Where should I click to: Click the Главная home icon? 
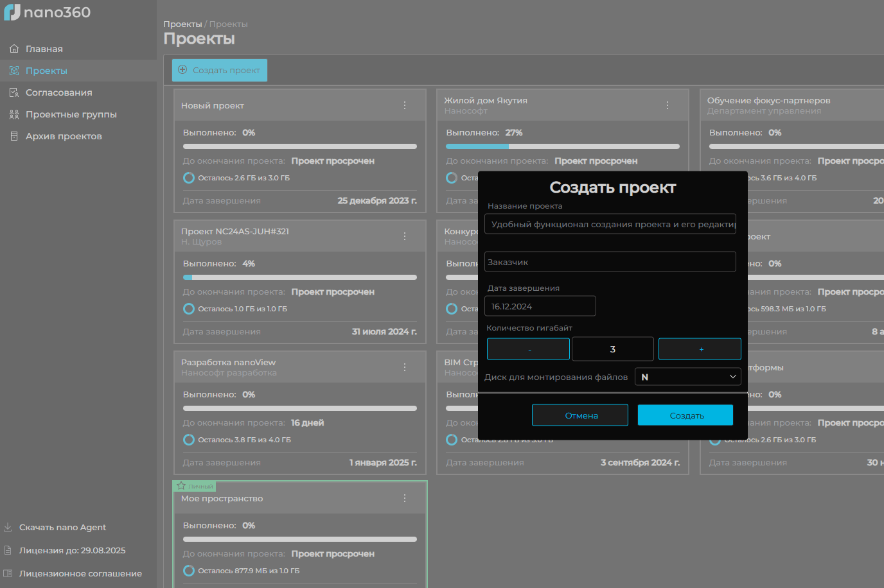coord(14,49)
